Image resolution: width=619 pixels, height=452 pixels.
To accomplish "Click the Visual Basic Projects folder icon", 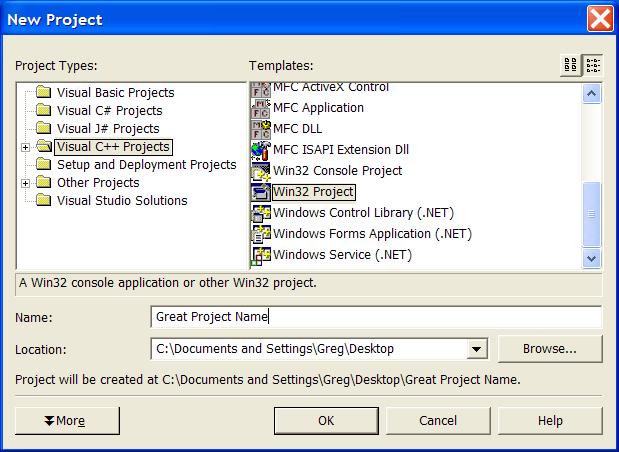I will click(43, 92).
